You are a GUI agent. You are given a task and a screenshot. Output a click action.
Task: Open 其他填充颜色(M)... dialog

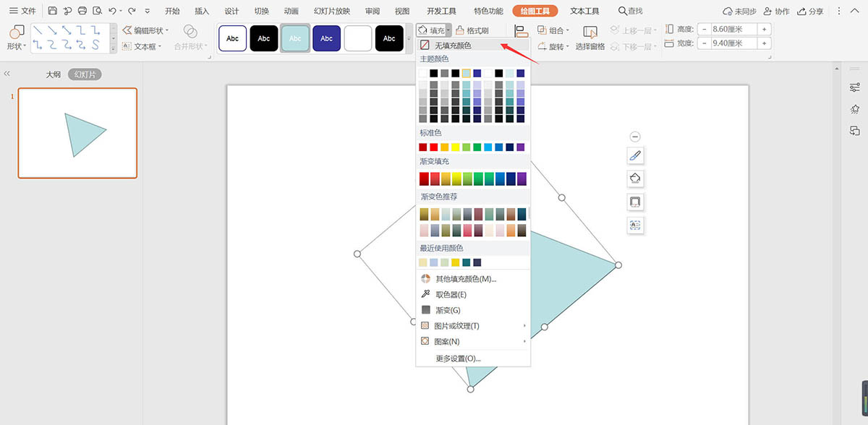click(x=473, y=278)
